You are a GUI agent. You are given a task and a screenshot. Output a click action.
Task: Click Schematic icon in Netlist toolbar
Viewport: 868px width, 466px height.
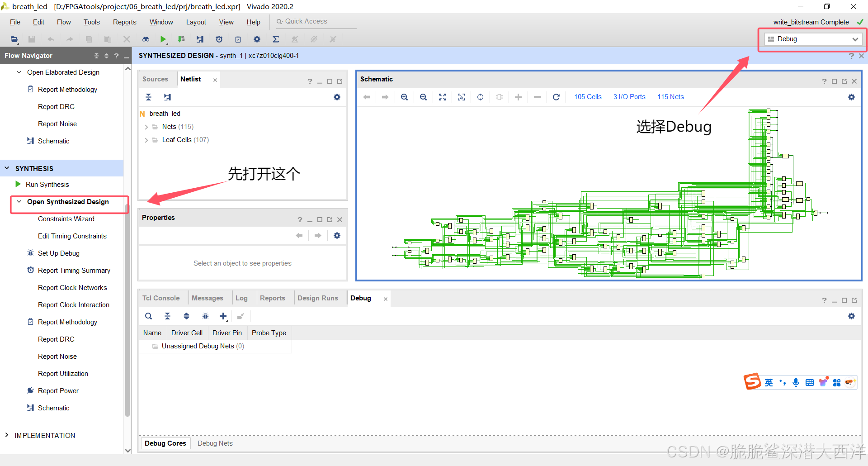167,97
